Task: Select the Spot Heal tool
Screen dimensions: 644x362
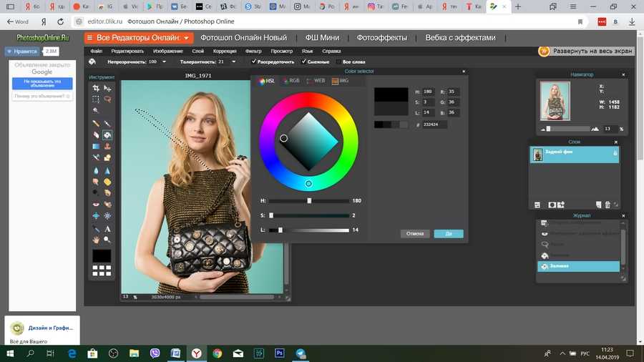Action: tap(107, 204)
